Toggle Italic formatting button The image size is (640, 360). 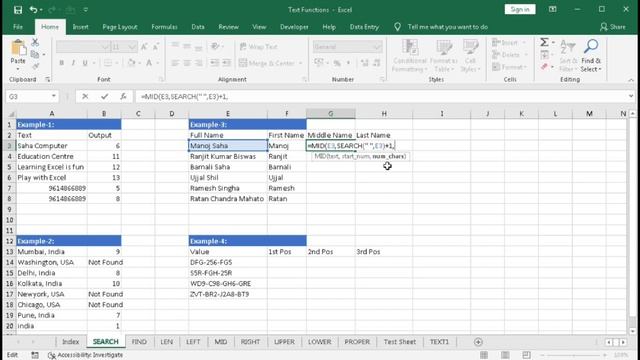click(73, 63)
